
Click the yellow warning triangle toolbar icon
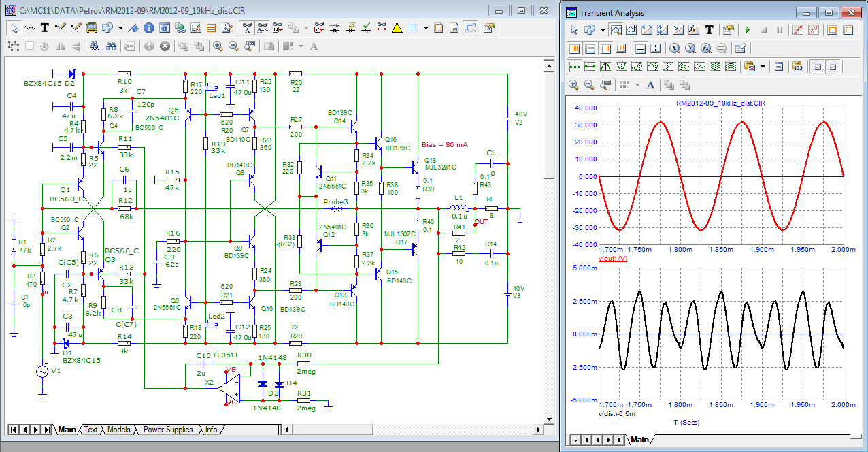pos(397,28)
